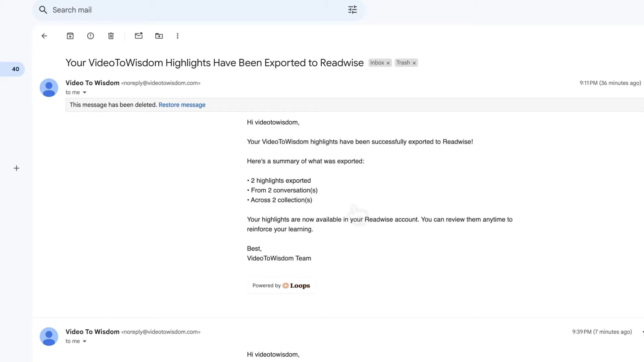Click the move to folder icon
Image resolution: width=644 pixels, height=362 pixels.
click(x=158, y=36)
